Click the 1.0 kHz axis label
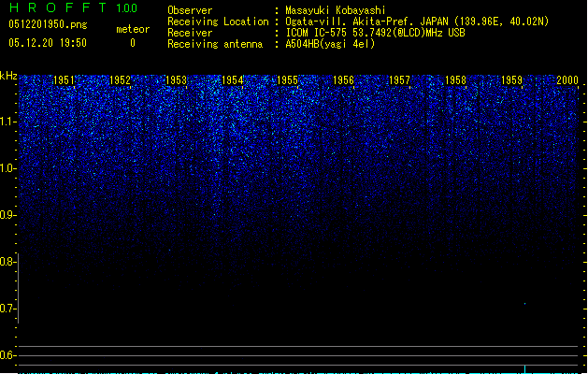Screen dimensions: 588x374 pos(7,168)
